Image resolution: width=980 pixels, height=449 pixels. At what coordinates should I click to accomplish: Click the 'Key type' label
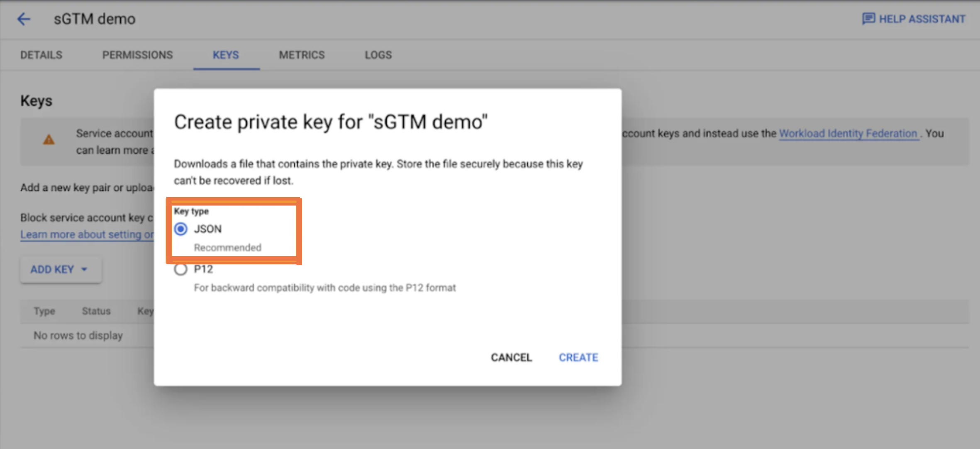[x=191, y=211]
